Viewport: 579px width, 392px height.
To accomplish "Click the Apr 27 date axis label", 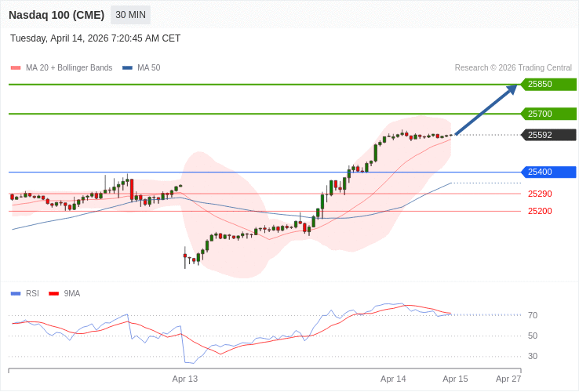I will [508, 379].
